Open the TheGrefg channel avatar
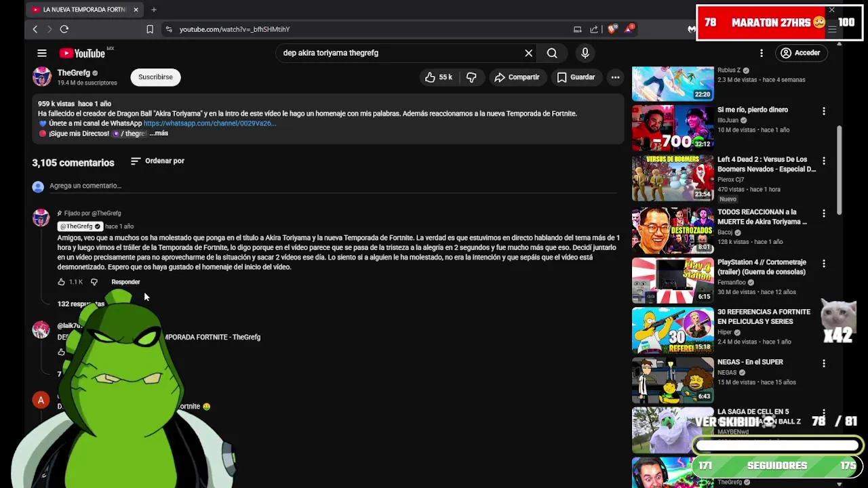The image size is (868, 488). (42, 77)
